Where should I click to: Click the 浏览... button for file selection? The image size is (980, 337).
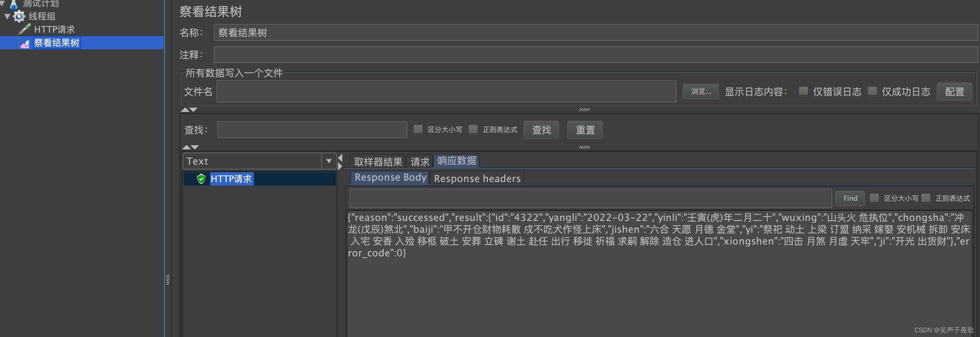(700, 91)
